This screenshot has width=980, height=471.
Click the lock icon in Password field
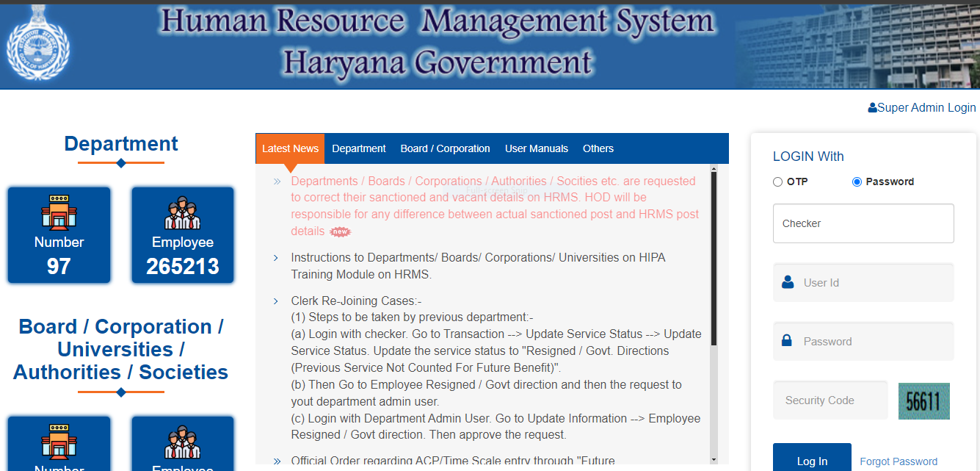[787, 341]
